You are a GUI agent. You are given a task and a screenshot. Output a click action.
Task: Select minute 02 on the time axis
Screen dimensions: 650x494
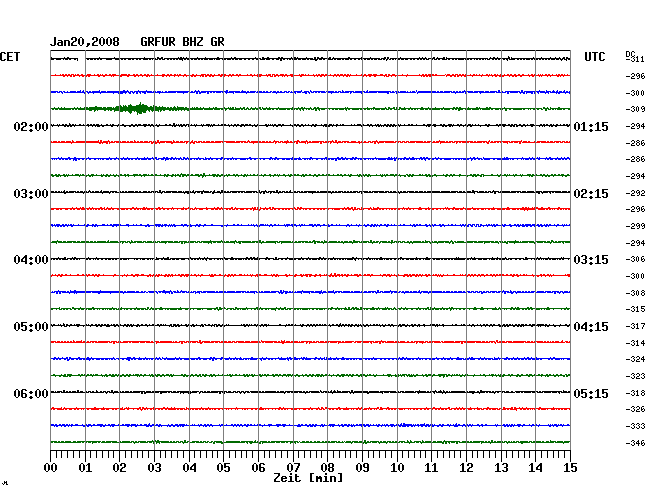[x=119, y=467]
